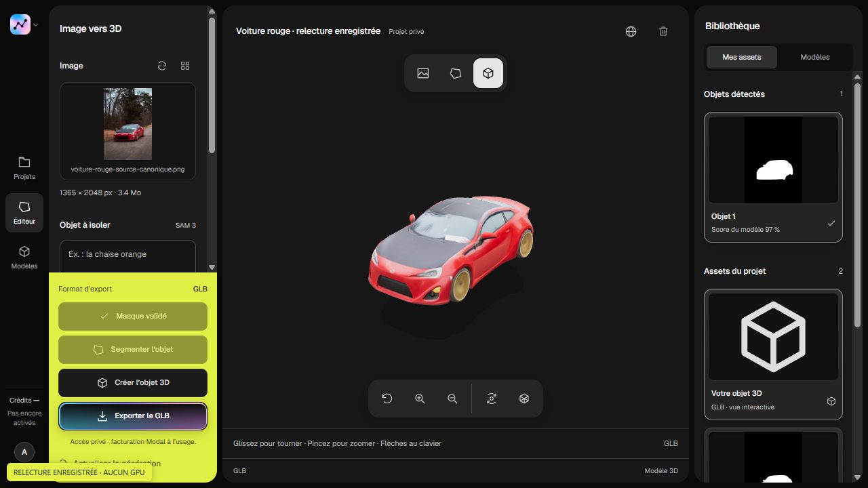Click the 'SAM 3' model label
This screenshot has width=868, height=488.
186,225
